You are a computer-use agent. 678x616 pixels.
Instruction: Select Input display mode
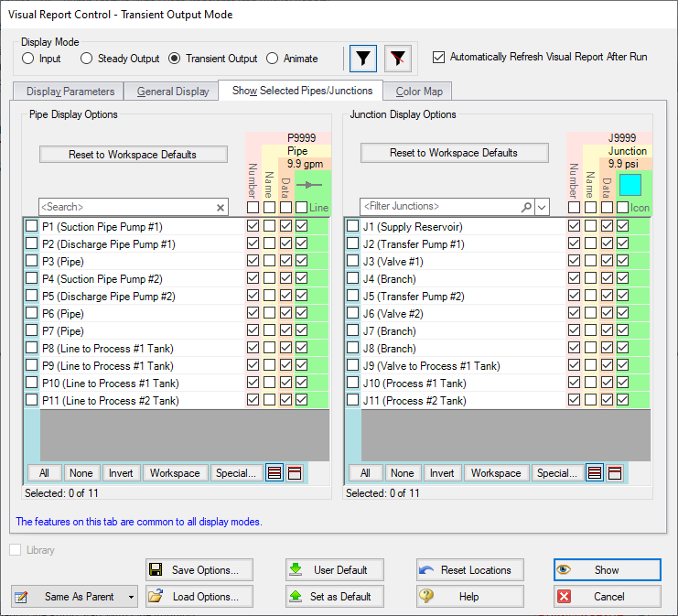coord(27,59)
